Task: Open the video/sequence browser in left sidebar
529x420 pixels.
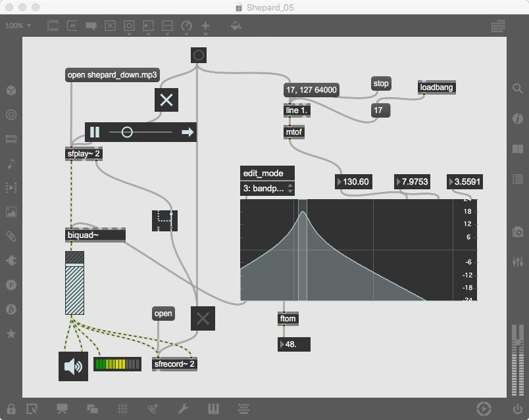Action: pos(11,188)
